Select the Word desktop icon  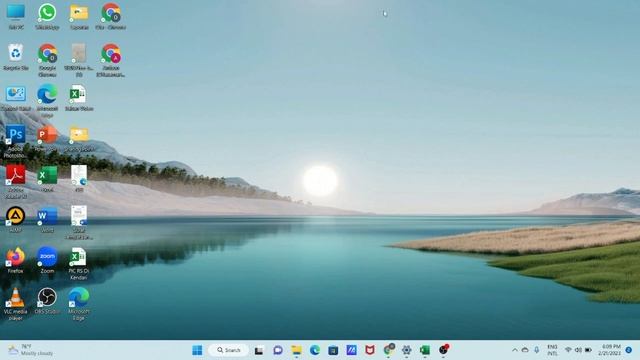[x=47, y=220]
